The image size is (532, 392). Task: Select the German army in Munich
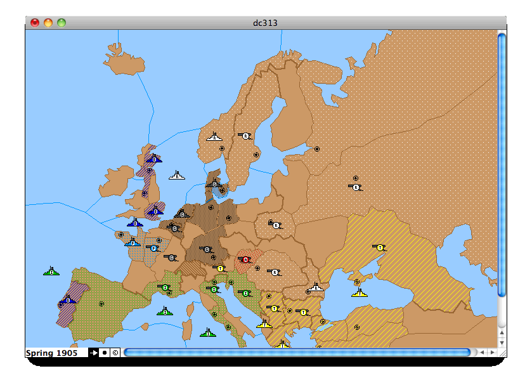coord(207,250)
